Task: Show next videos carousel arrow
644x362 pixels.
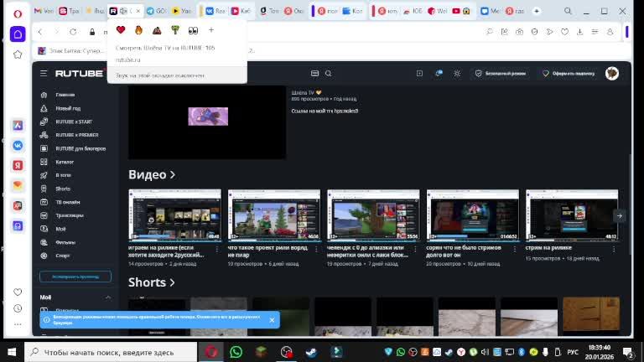Action: point(620,216)
